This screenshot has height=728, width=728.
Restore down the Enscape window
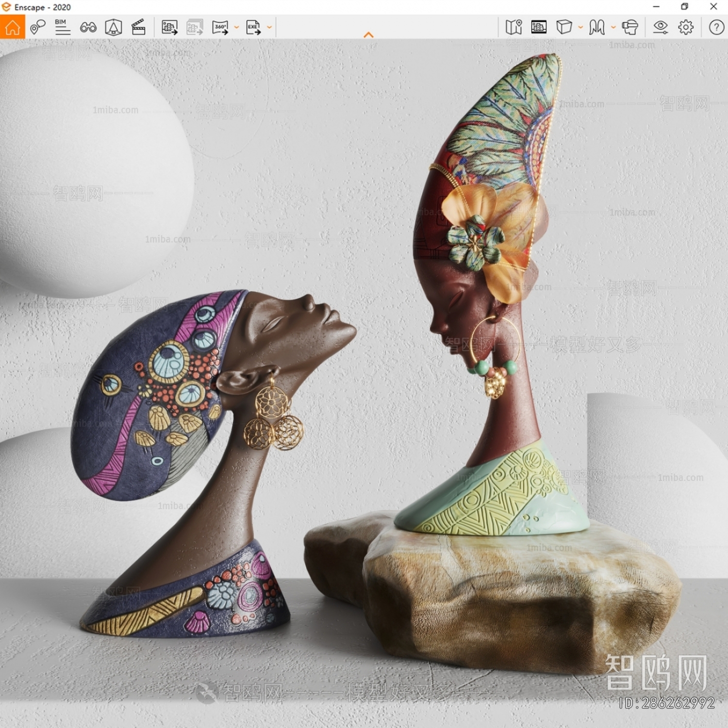(x=684, y=7)
